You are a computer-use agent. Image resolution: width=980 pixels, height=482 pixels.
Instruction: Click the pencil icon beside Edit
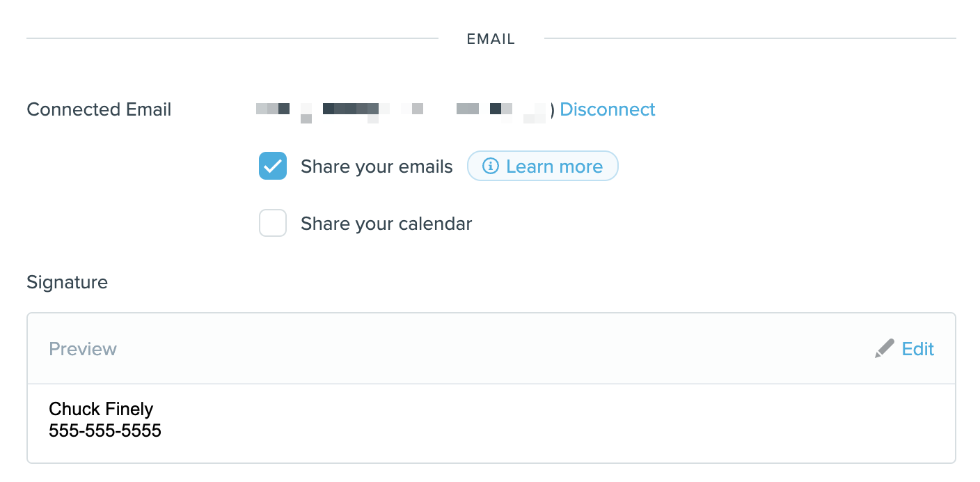click(x=884, y=348)
